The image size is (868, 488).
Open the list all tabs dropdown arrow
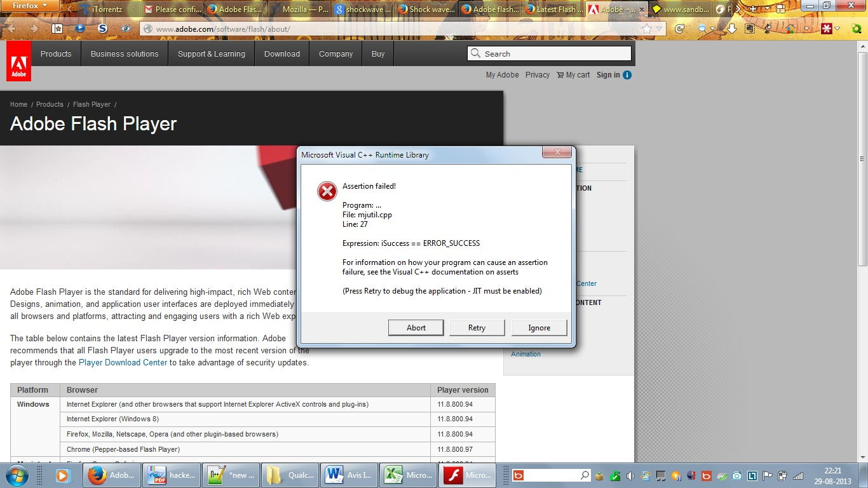point(766,10)
